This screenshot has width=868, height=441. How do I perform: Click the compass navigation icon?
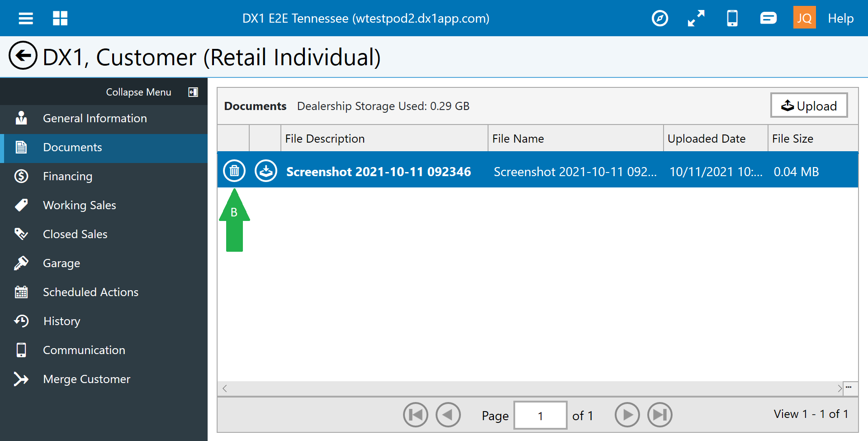(660, 19)
